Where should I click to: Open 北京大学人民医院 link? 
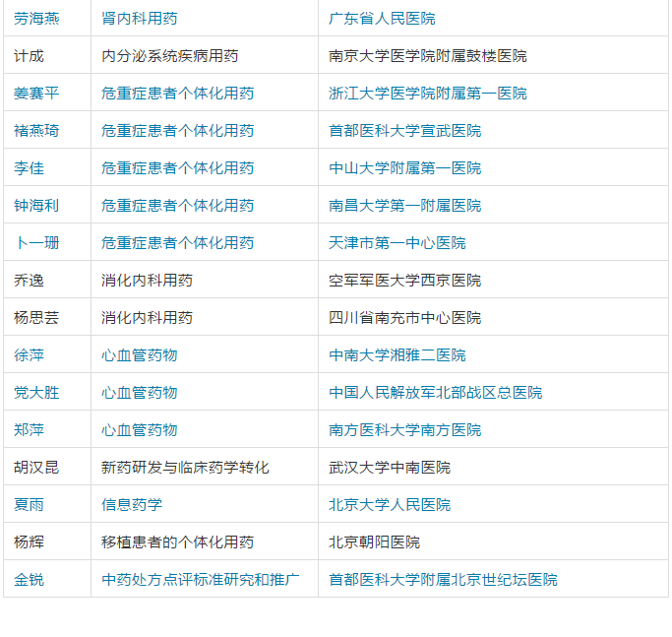tap(390, 504)
